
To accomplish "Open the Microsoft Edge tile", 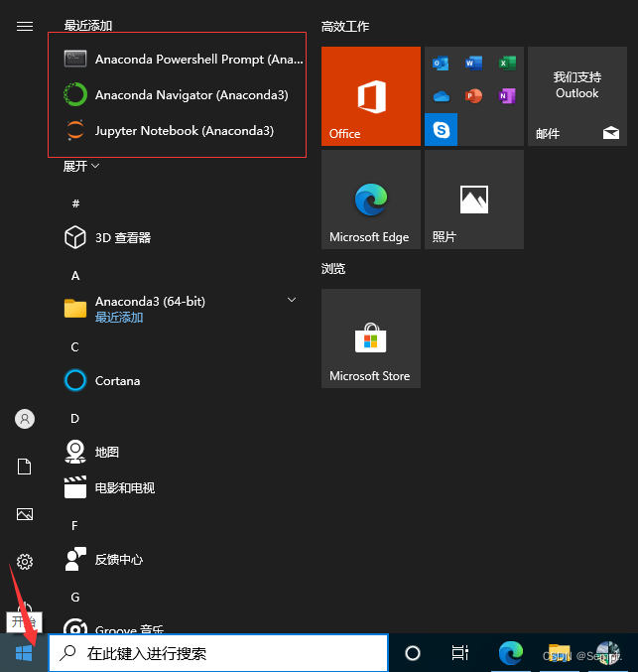I will [x=371, y=200].
